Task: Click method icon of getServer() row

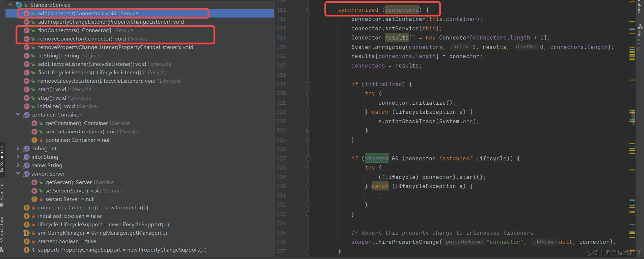Action: click(x=34, y=182)
